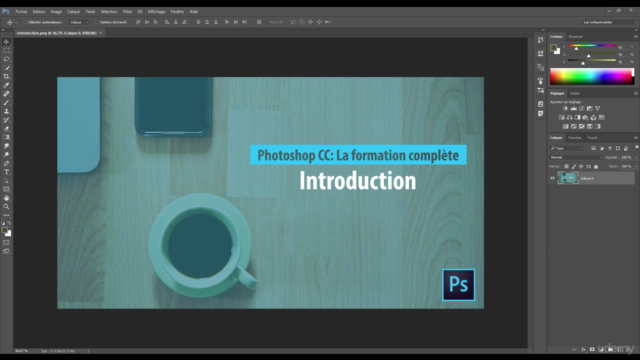
Task: Select the Gradient tool
Action: pos(6,137)
